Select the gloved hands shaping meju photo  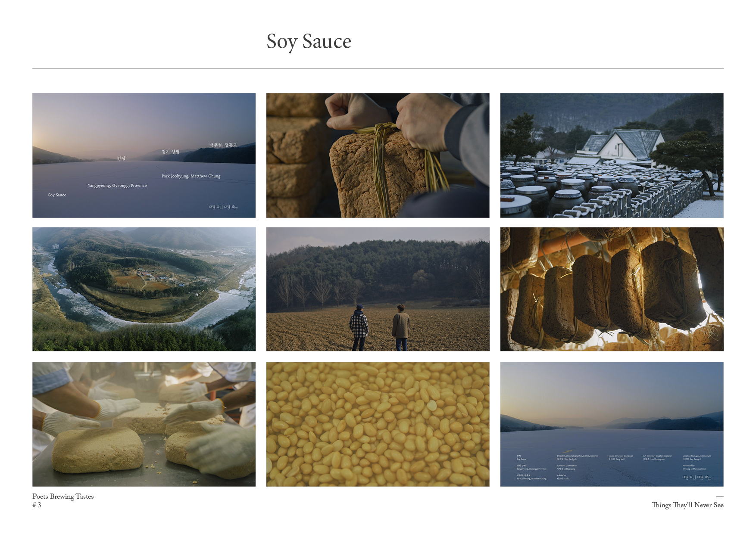(x=144, y=424)
